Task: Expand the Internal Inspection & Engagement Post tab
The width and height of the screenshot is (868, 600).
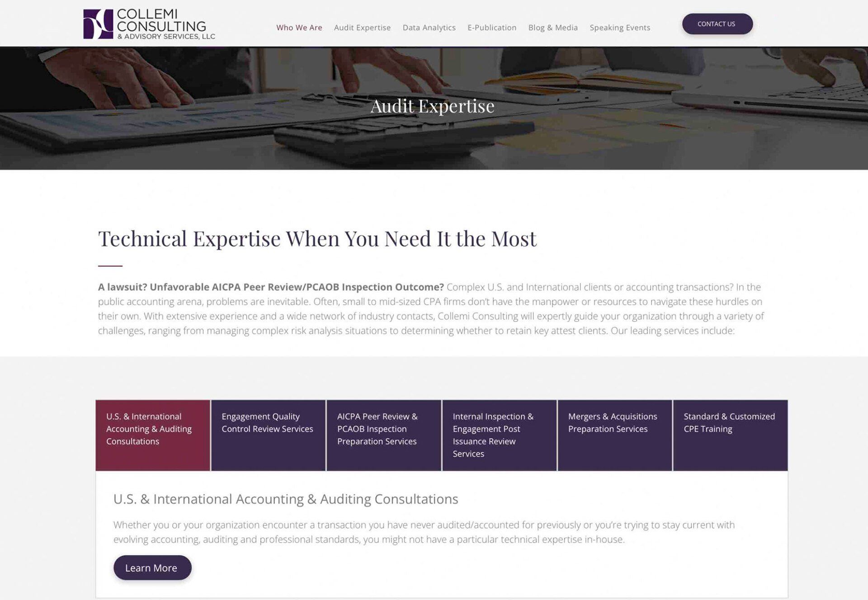Action: (x=499, y=435)
